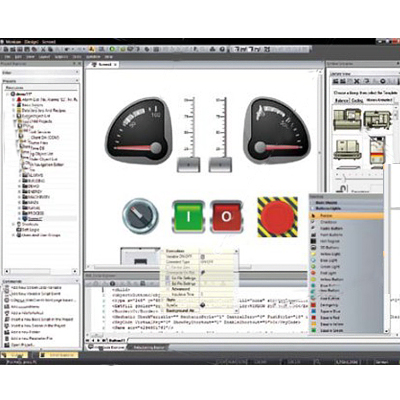Screen dimensions: 400x400
Task: Select the Green Light object in toolbox
Action: pyautogui.click(x=346, y=267)
